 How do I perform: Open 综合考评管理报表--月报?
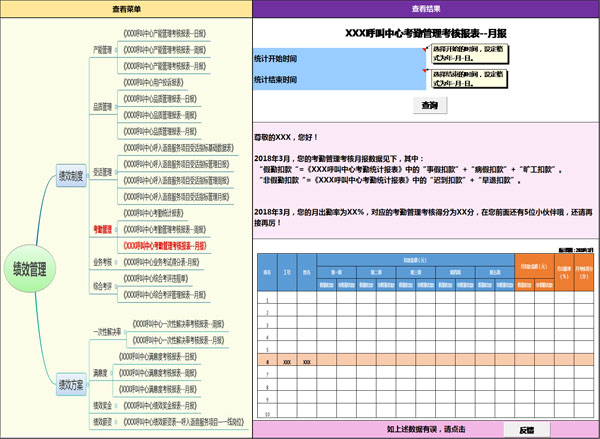[x=165, y=295]
